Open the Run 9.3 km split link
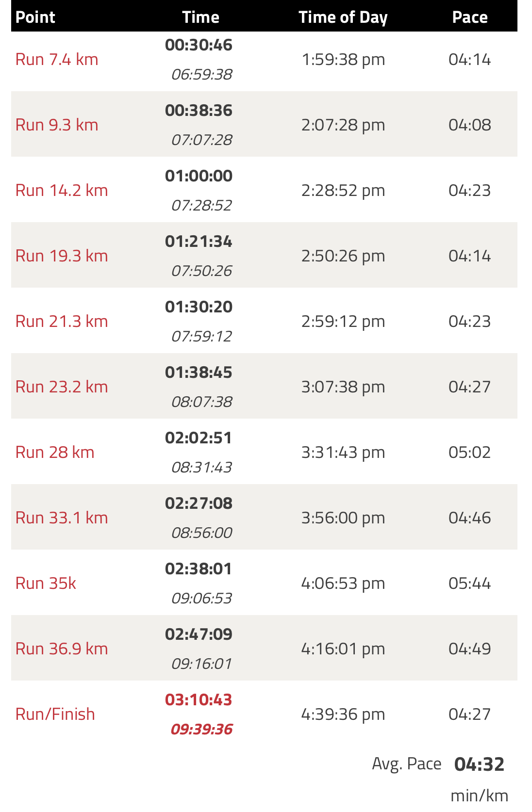532x812 pixels. tap(57, 125)
